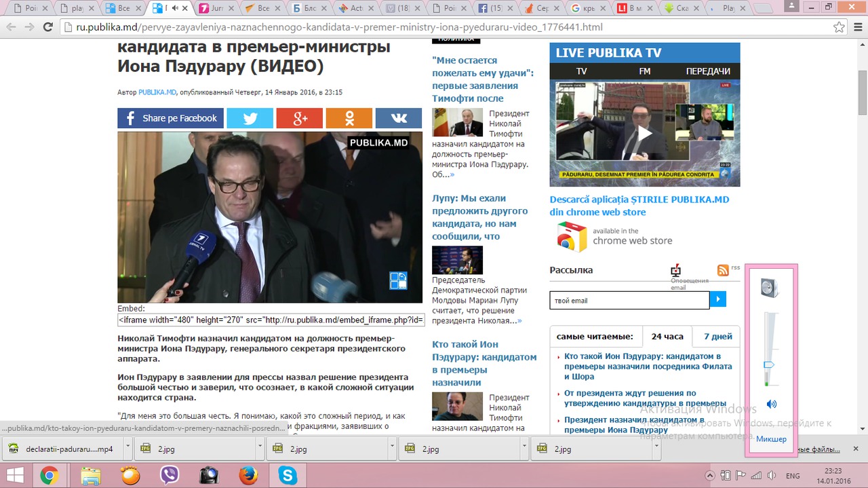The width and height of the screenshot is (868, 488).
Task: Click the 'твой email' input field
Action: click(x=629, y=300)
